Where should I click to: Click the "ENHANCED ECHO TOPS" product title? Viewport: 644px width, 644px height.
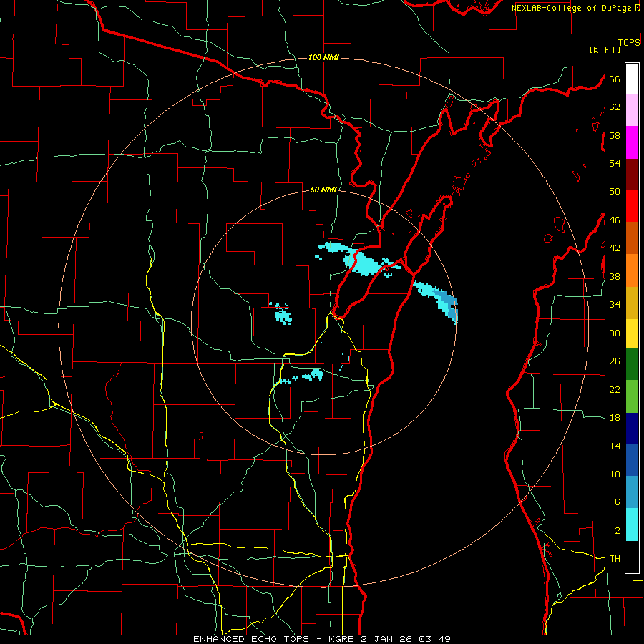pyautogui.click(x=251, y=639)
